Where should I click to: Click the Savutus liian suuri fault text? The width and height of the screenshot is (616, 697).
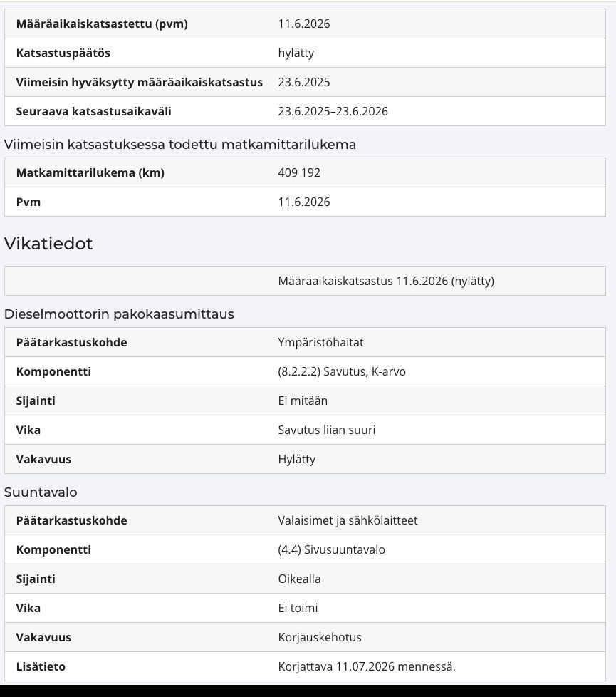[326, 430]
